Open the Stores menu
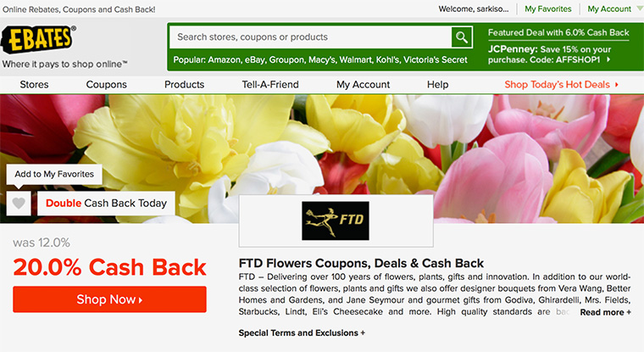 (x=34, y=84)
